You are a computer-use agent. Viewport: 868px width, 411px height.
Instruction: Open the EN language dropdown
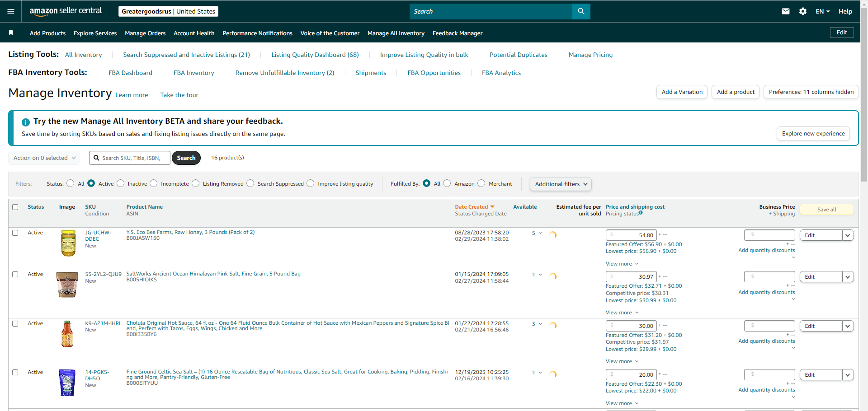pos(823,11)
